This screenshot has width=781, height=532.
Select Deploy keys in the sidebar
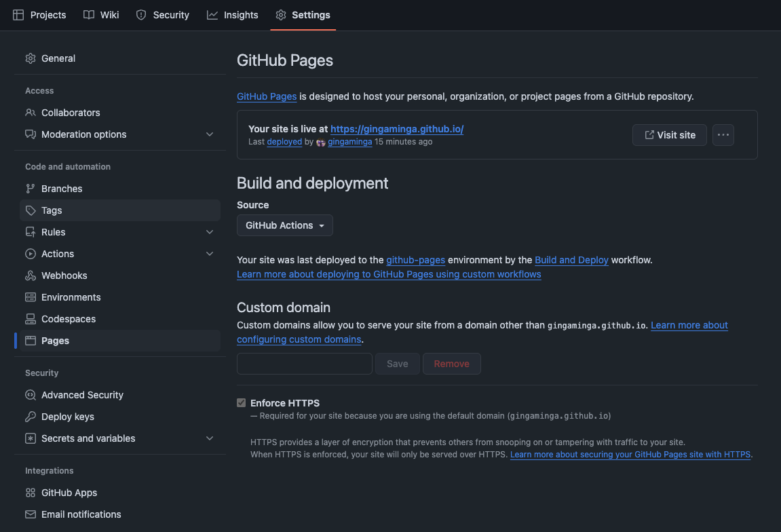[x=120, y=417]
